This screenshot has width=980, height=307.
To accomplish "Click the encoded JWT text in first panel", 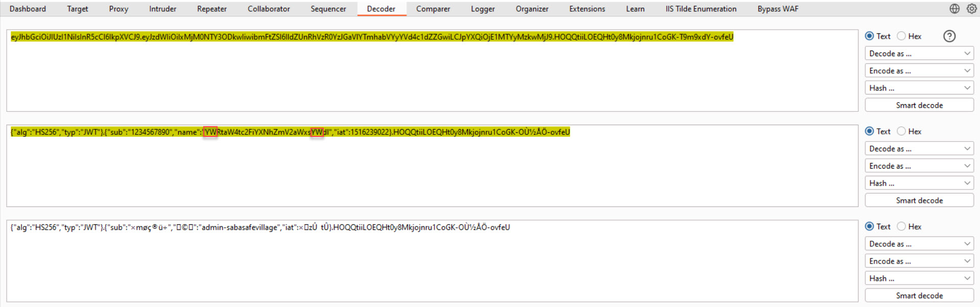I will click(x=372, y=37).
